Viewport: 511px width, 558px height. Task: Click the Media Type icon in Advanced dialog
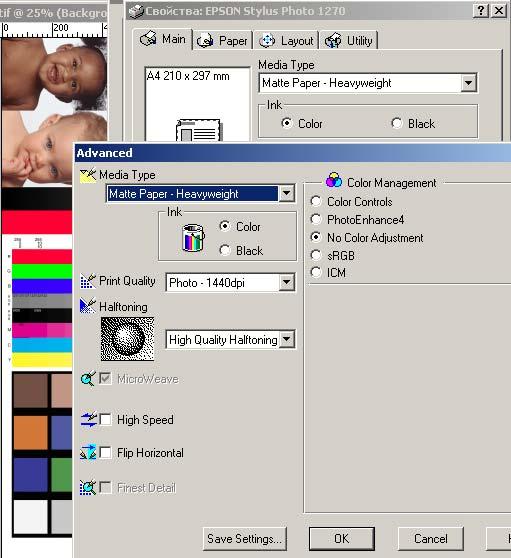tap(88, 175)
